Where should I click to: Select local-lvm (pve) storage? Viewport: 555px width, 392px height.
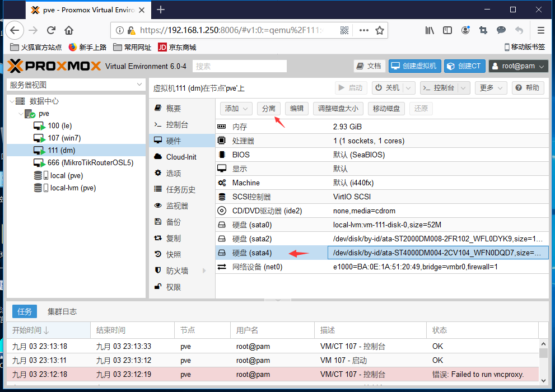pyautogui.click(x=73, y=188)
